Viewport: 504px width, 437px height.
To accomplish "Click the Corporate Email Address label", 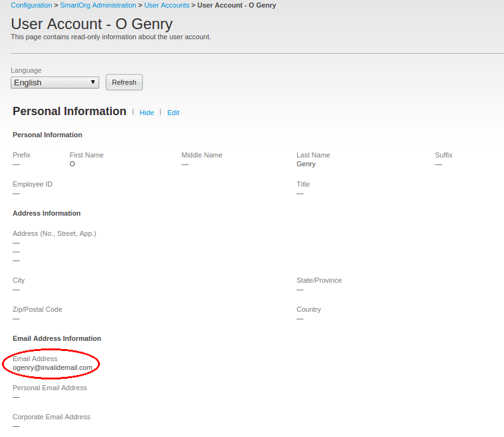I will (51, 417).
